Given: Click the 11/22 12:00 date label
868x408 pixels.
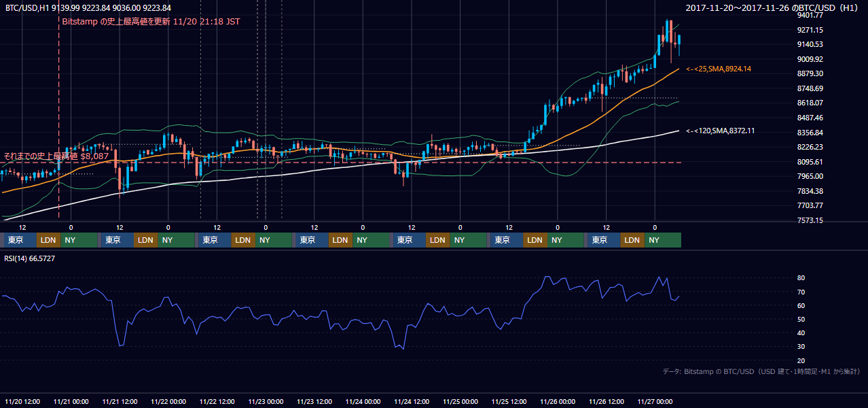Looking at the screenshot, I should tap(217, 401).
